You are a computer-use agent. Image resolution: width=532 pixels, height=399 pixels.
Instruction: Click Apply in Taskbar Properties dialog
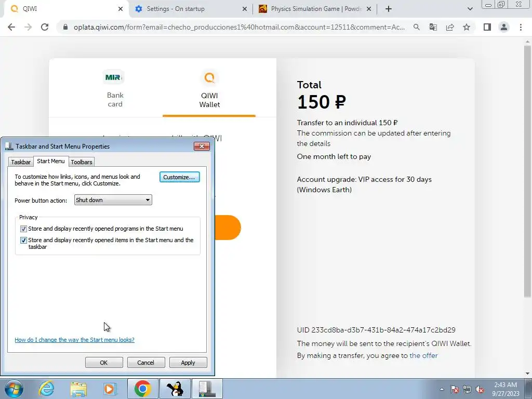188,362
